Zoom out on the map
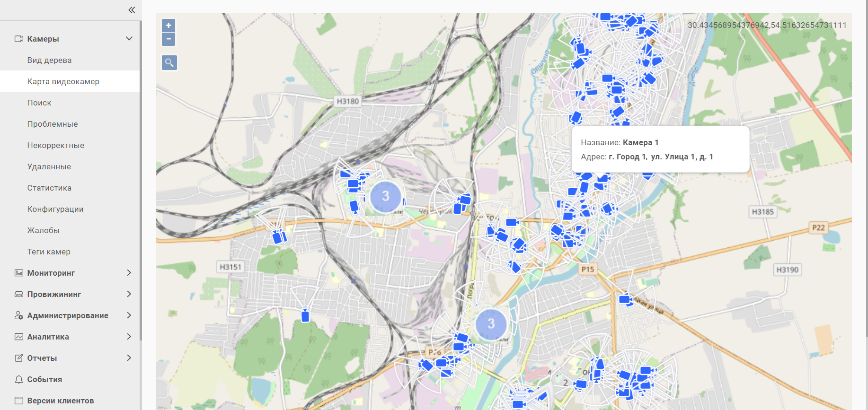The width and height of the screenshot is (868, 410). point(168,39)
